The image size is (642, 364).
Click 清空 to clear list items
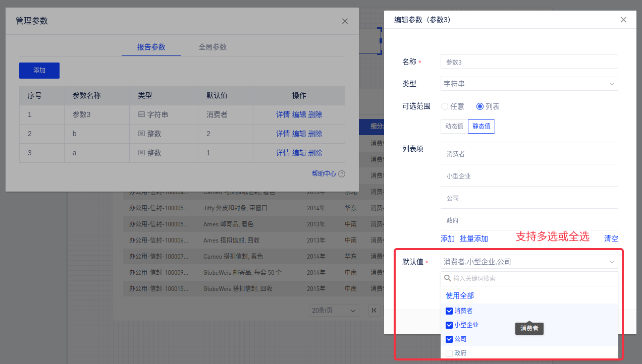(x=611, y=239)
